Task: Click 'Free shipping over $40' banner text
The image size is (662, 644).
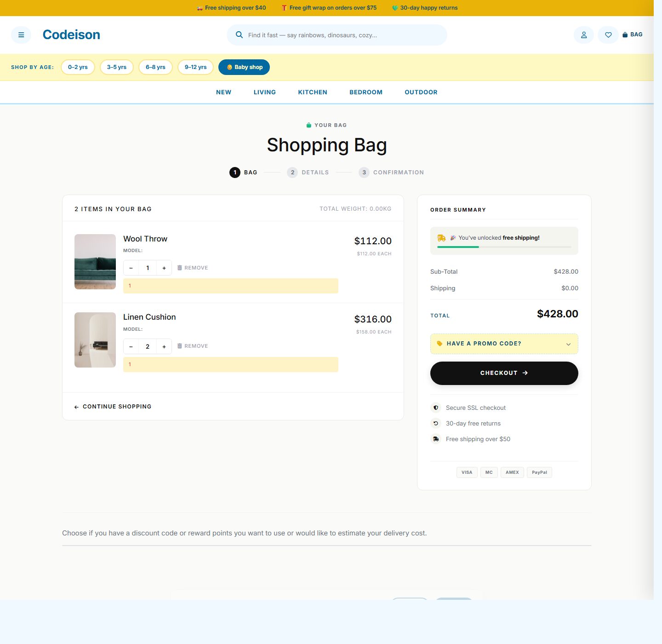Action: [235, 8]
